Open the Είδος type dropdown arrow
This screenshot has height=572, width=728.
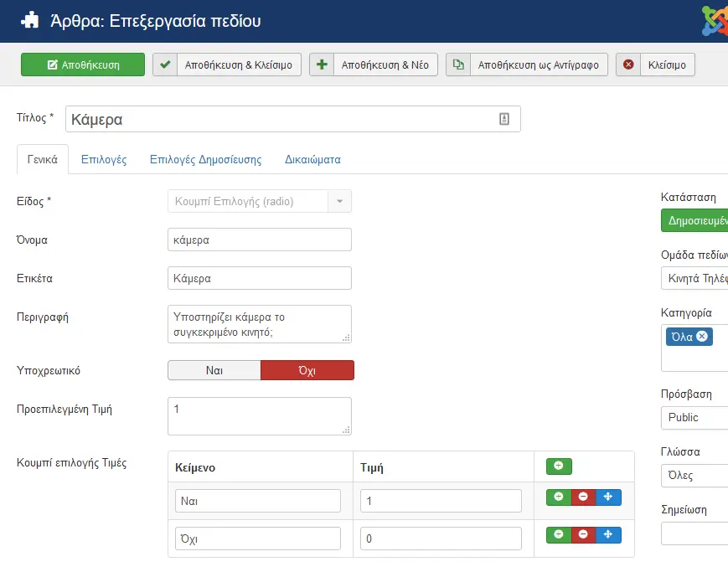[x=340, y=202]
